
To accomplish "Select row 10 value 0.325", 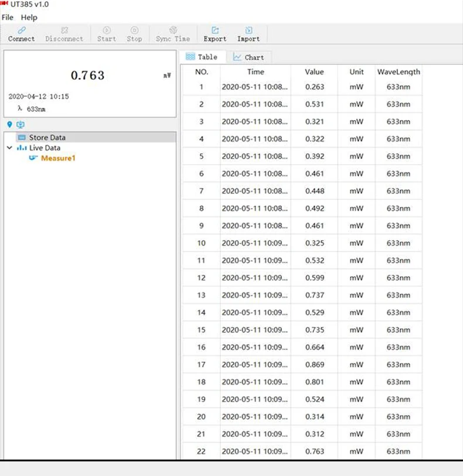I will coord(315,243).
